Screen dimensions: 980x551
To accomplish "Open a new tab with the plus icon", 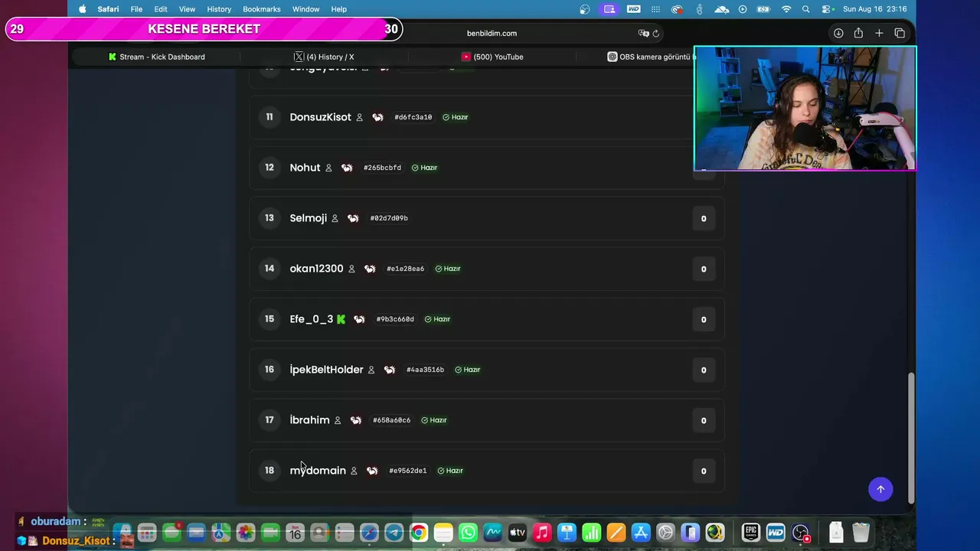I will point(879,33).
